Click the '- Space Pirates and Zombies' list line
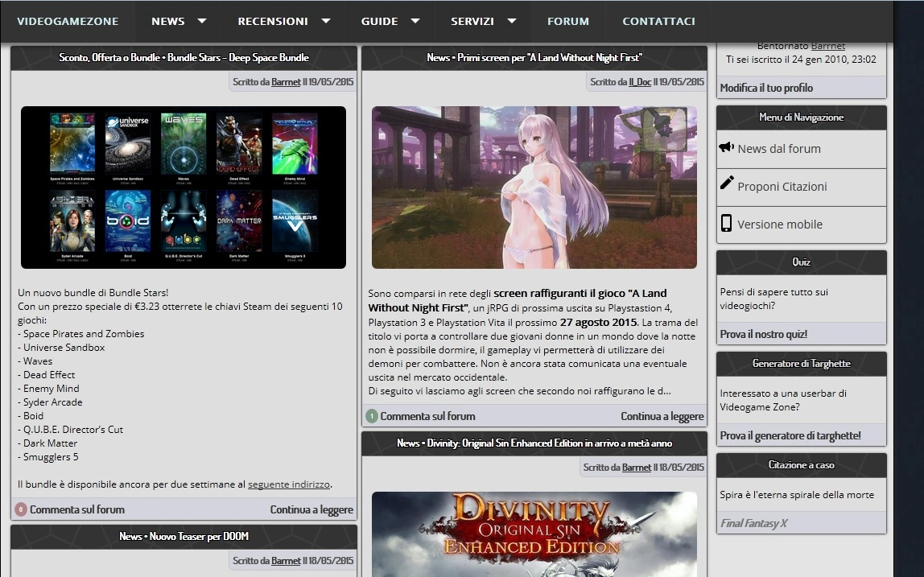 [80, 334]
